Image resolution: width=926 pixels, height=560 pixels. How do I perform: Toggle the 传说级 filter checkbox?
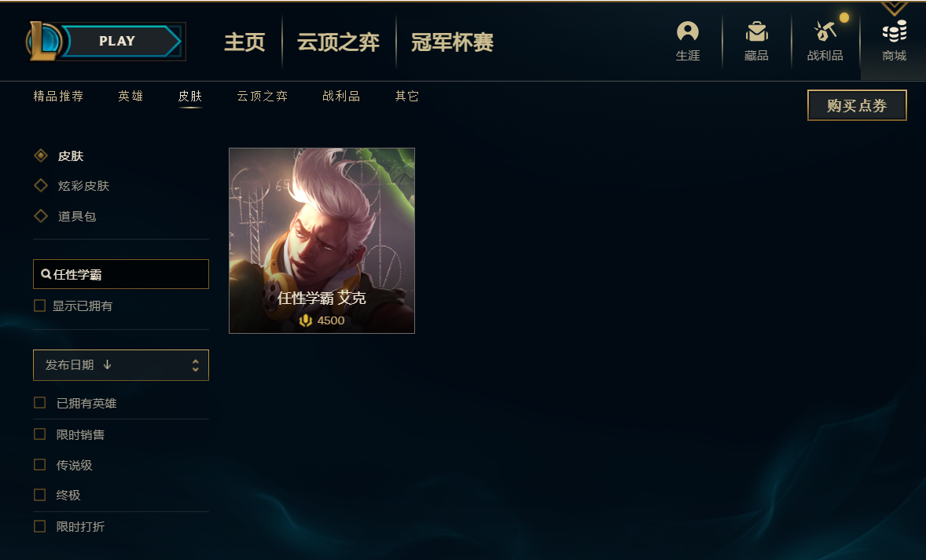point(39,465)
